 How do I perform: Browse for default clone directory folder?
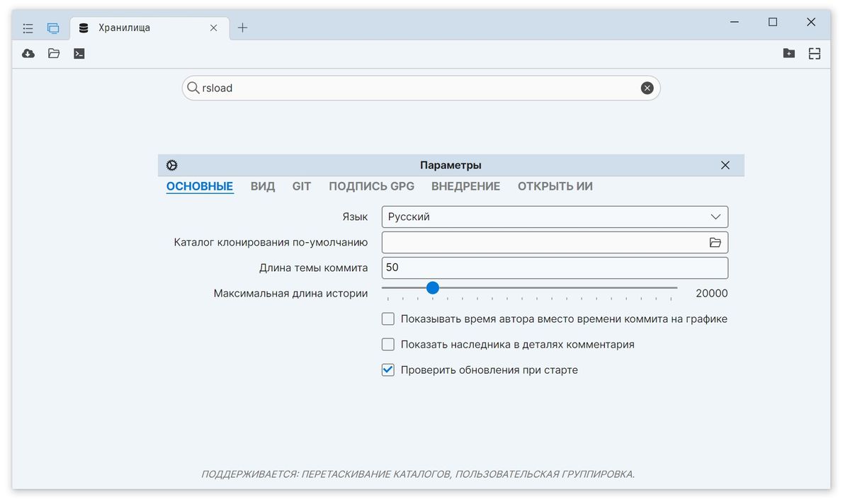[717, 242]
